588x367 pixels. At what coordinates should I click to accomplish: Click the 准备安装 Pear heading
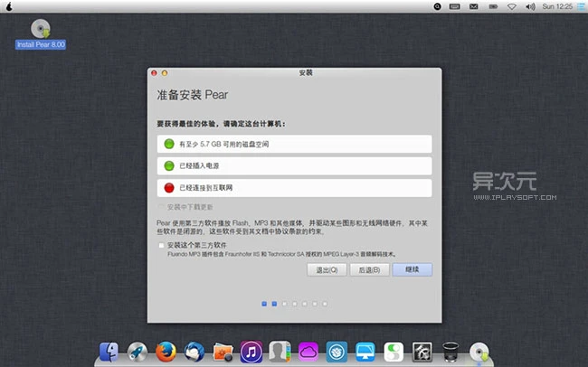pyautogui.click(x=193, y=95)
